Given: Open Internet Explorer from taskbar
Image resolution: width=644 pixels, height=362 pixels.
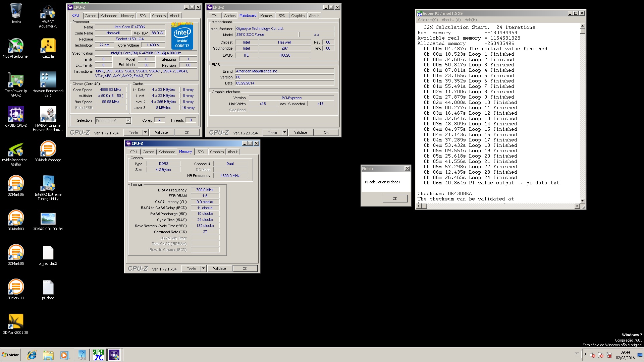Looking at the screenshot, I should [32, 355].
